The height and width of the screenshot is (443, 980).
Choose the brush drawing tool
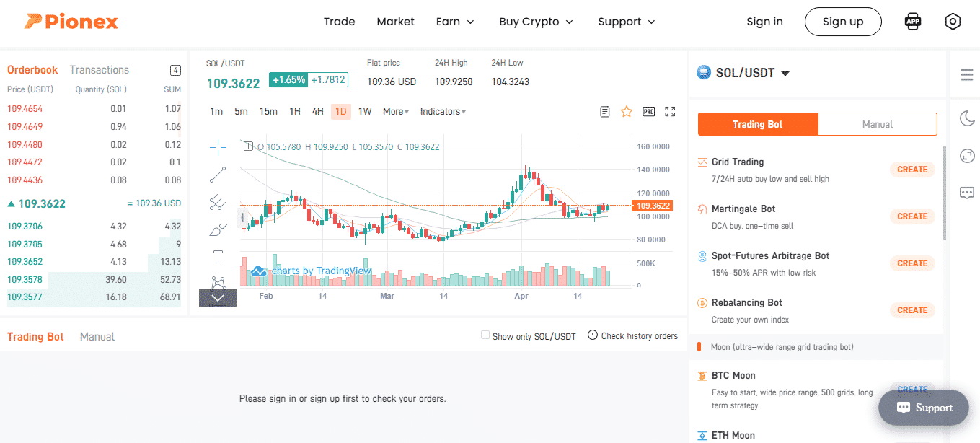(x=218, y=229)
